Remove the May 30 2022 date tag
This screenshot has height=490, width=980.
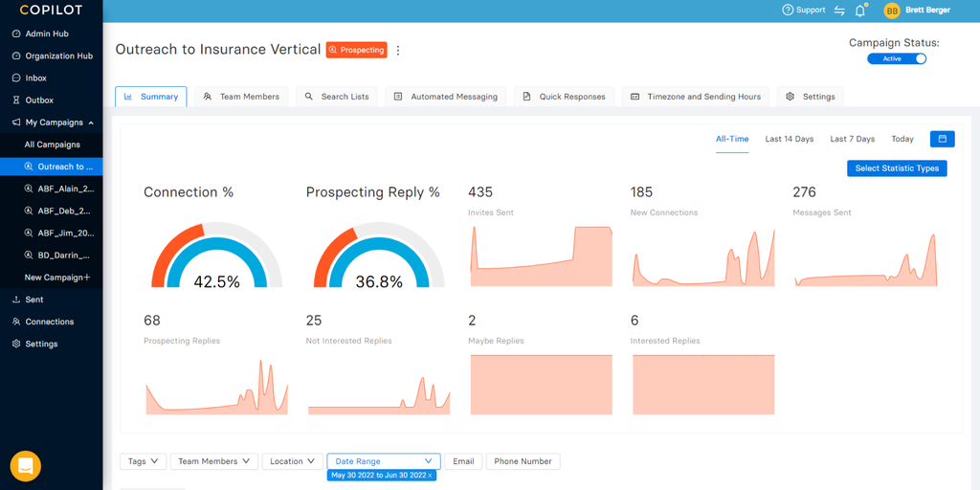coord(430,476)
